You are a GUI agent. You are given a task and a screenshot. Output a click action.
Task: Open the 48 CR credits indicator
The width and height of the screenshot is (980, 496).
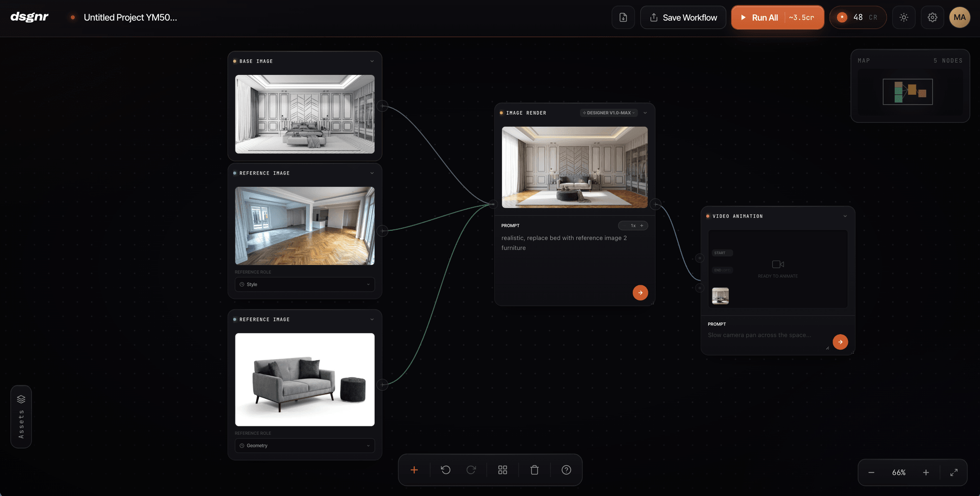click(857, 17)
